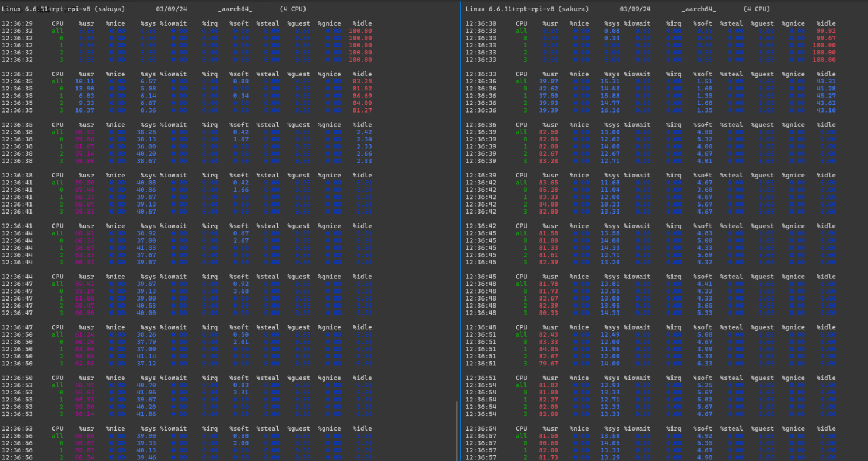Click the sakuya hostname in left pane header
868x461 pixels.
coord(110,9)
